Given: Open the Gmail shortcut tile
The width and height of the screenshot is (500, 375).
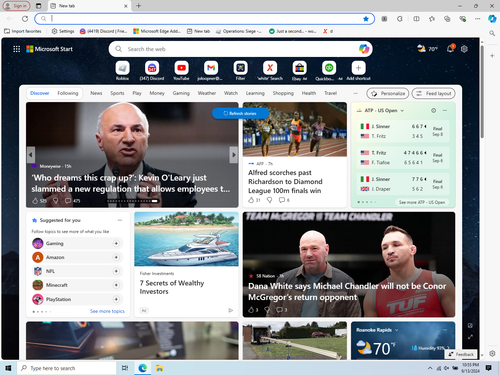Looking at the screenshot, I should [211, 68].
